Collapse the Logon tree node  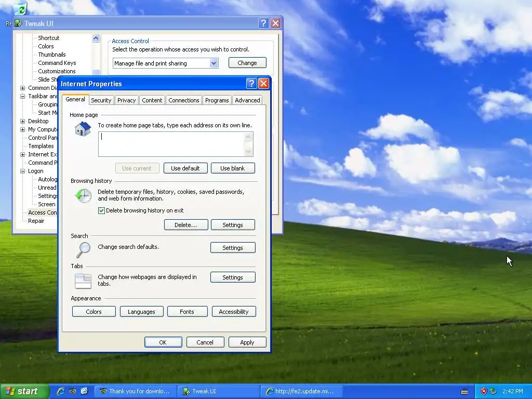pos(23,171)
